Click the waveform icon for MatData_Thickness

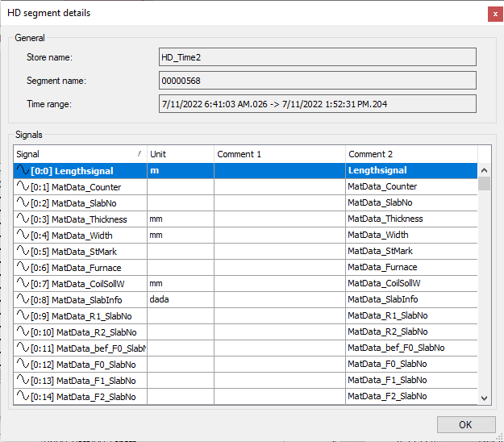23,219
